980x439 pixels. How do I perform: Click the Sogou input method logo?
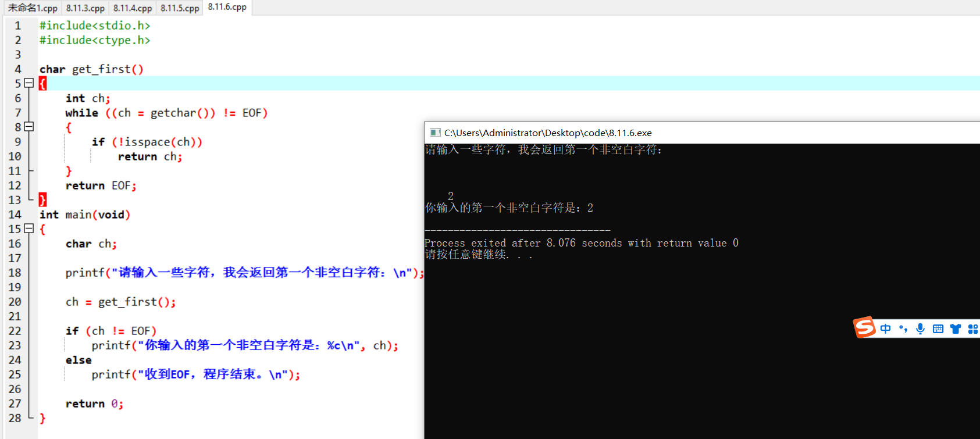pyautogui.click(x=864, y=327)
